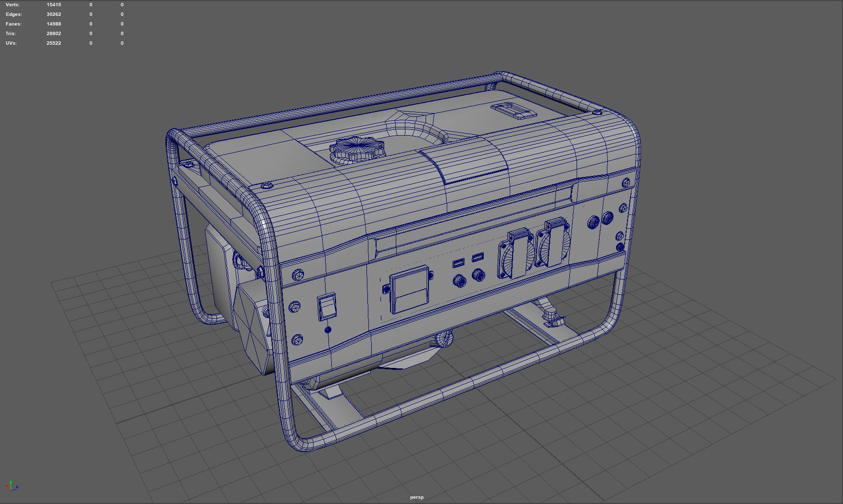Click the UV count value 25522
843x504 pixels.
tap(54, 43)
